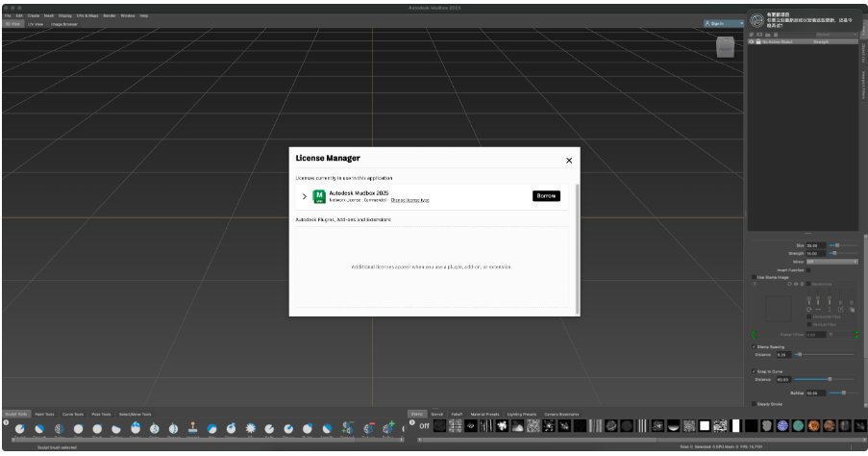Click the License Manager vertical scrollbar
This screenshot has width=868, height=456.
[578, 249]
